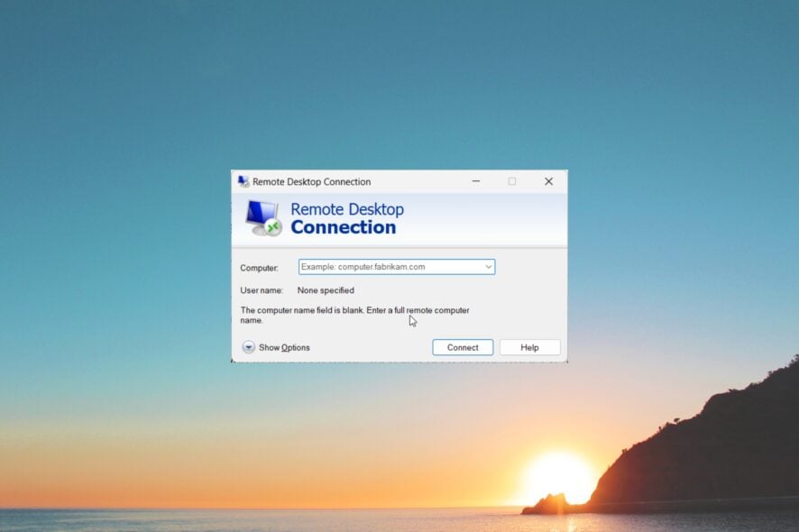Image resolution: width=799 pixels, height=532 pixels.
Task: Open Help for Remote Desktop Connection
Action: click(530, 347)
